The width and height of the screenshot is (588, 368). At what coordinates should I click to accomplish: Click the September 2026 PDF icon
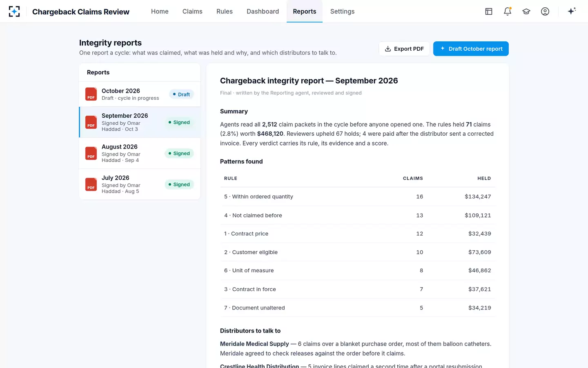click(x=91, y=122)
